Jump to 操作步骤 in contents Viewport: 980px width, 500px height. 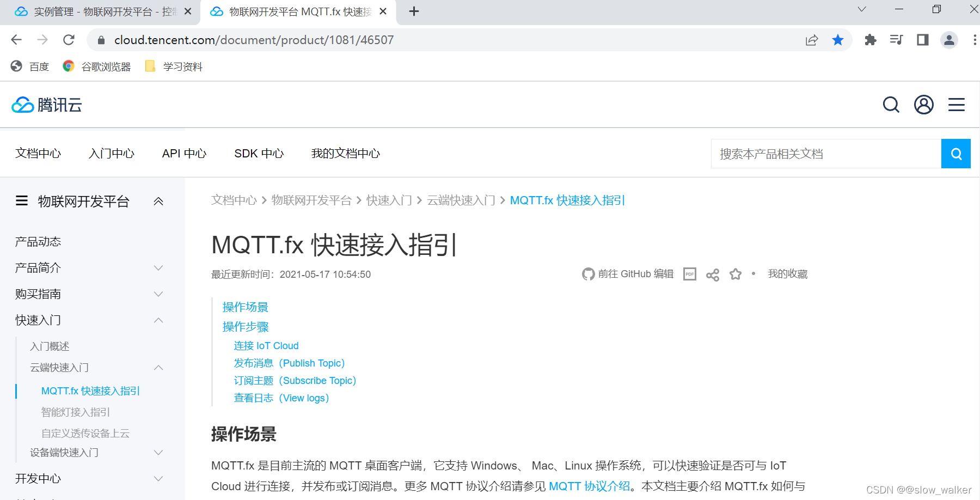[246, 327]
